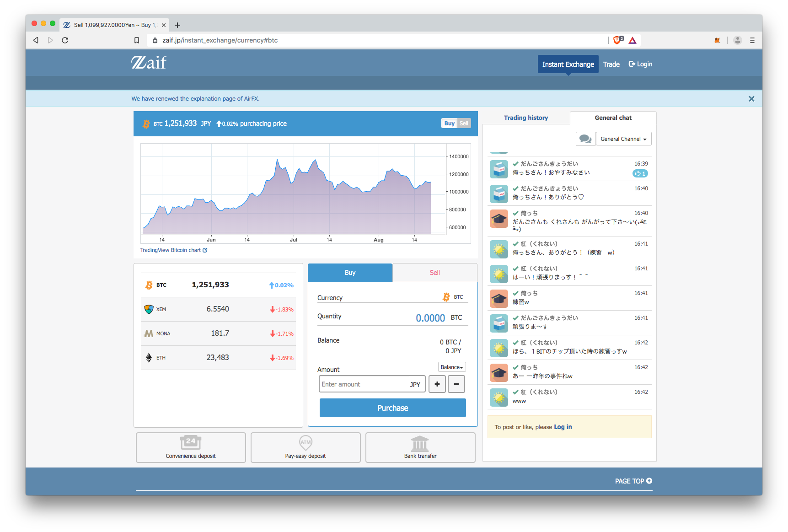The image size is (788, 532).
Task: Go to the Trade page
Action: click(x=611, y=64)
